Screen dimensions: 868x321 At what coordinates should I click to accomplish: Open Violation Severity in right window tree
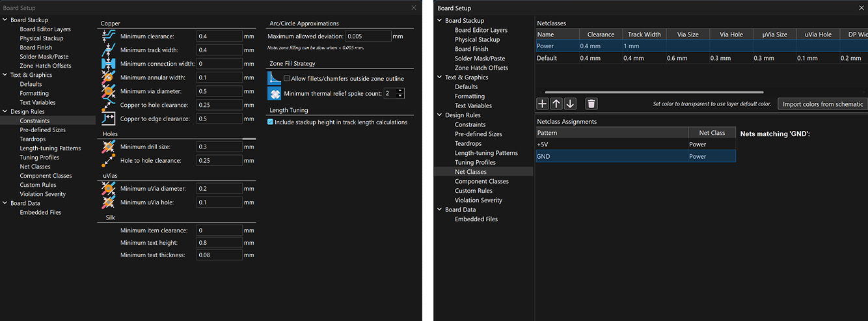click(x=478, y=200)
